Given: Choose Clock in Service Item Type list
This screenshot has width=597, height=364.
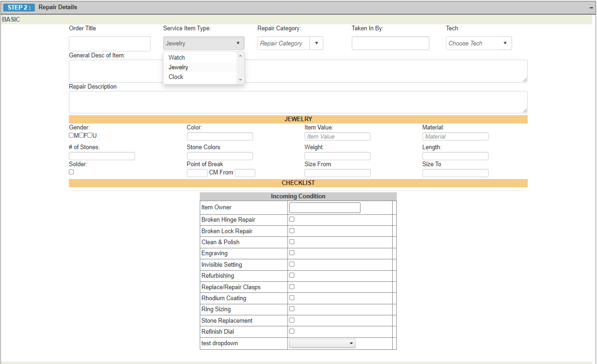Looking at the screenshot, I should click(x=176, y=77).
